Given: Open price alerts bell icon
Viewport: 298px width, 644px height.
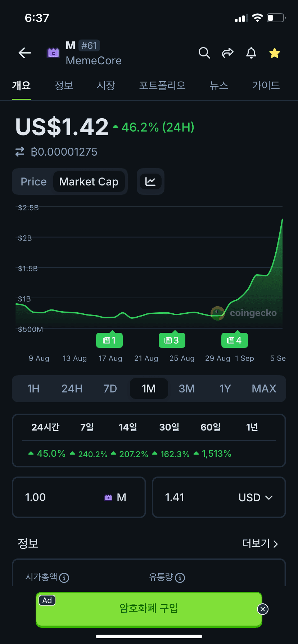Looking at the screenshot, I should pos(251,53).
